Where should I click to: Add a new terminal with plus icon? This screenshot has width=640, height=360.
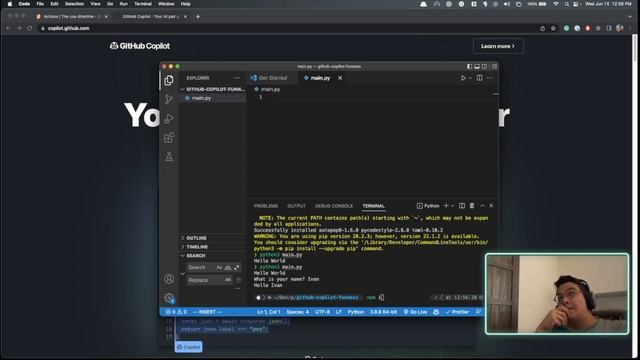pyautogui.click(x=446, y=206)
